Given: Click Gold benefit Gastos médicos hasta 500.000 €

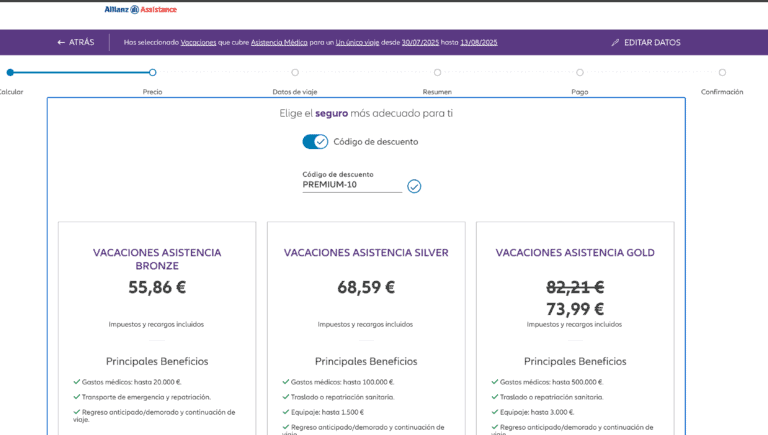Looking at the screenshot, I should [x=552, y=382].
